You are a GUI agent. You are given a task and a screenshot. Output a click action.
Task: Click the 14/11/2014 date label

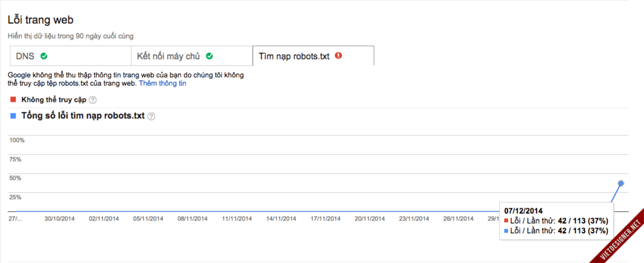(x=281, y=219)
